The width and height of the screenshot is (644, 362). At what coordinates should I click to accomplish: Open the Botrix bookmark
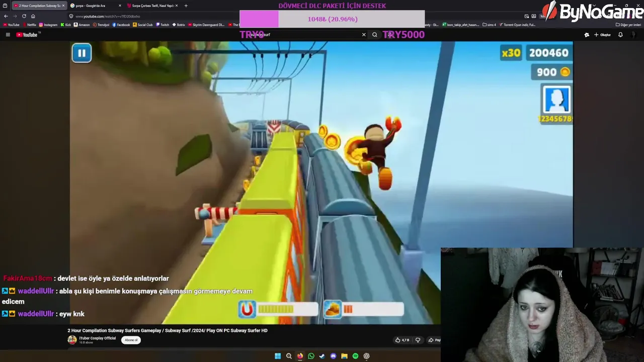(x=179, y=25)
